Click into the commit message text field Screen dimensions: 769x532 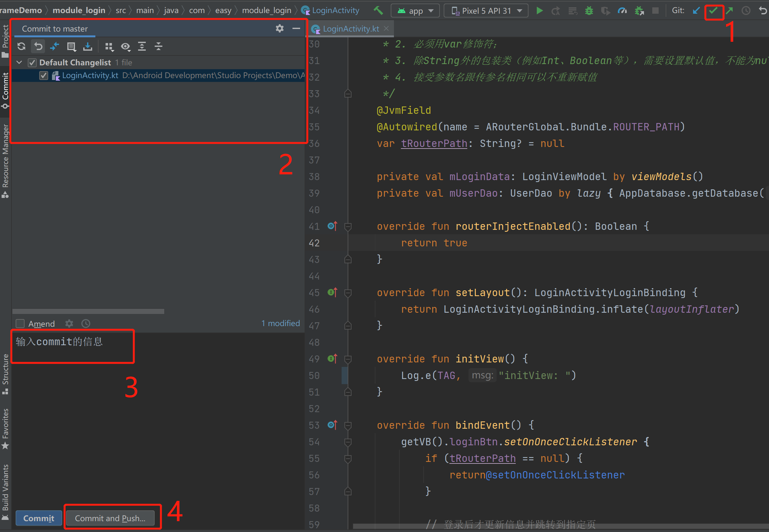pyautogui.click(x=158, y=418)
